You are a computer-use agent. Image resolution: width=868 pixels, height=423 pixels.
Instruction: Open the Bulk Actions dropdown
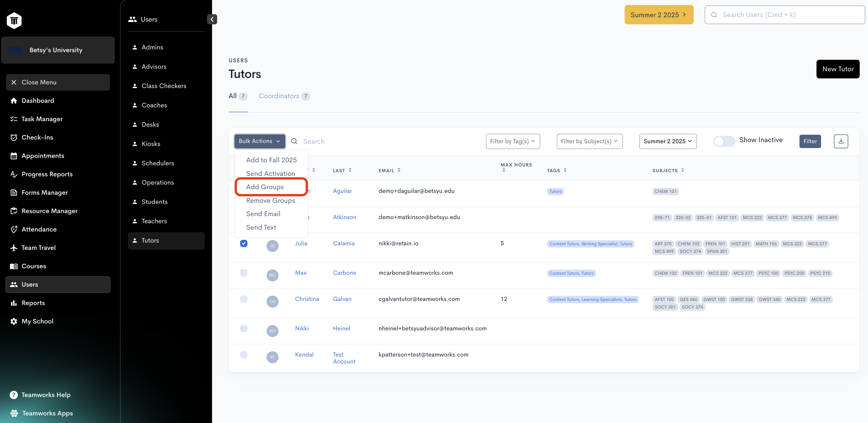click(x=259, y=141)
